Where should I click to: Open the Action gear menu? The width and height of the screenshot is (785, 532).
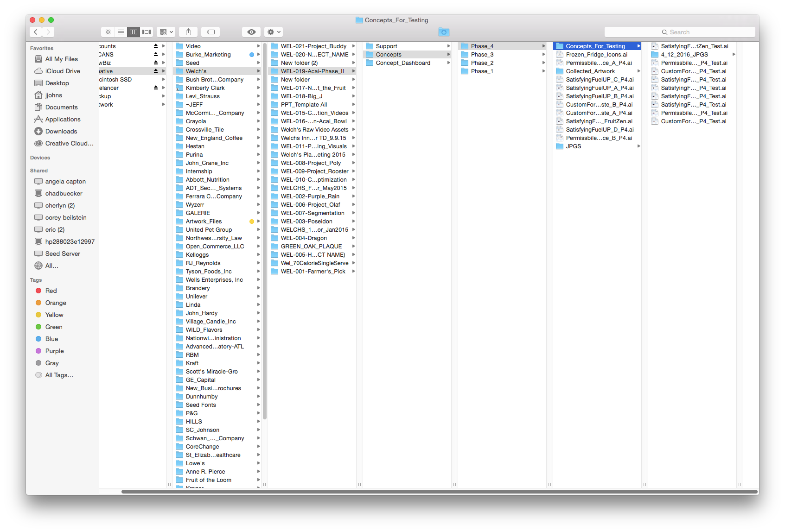click(x=274, y=32)
